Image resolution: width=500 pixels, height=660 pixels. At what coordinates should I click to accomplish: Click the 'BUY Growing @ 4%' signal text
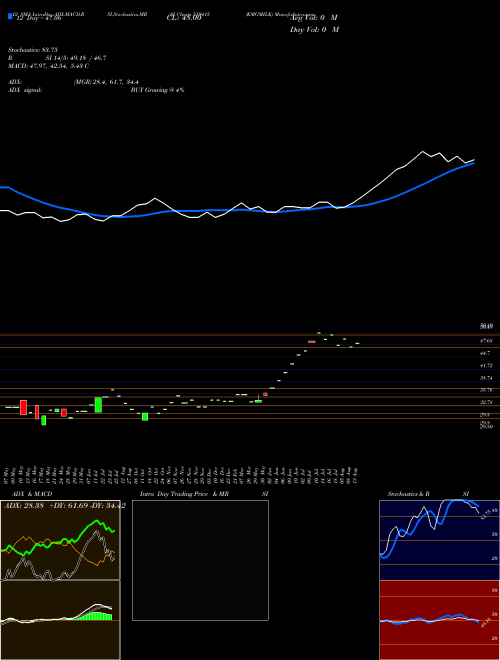[x=157, y=90]
